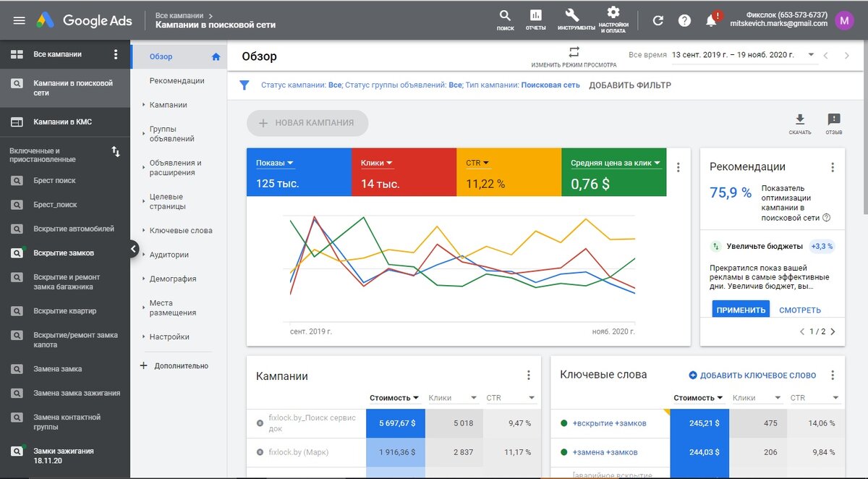Image resolution: width=868 pixels, height=479 pixels.
Task: Go to the previous date range arrow
Action: point(825,55)
